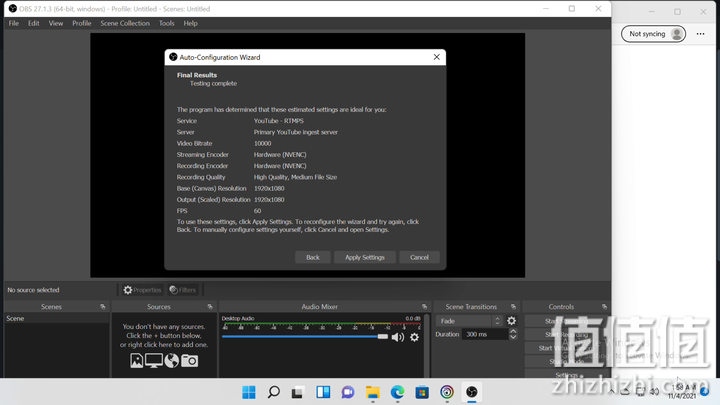This screenshot has width=720, height=405.
Task: Click the 'No source selected' status text
Action: click(33, 290)
